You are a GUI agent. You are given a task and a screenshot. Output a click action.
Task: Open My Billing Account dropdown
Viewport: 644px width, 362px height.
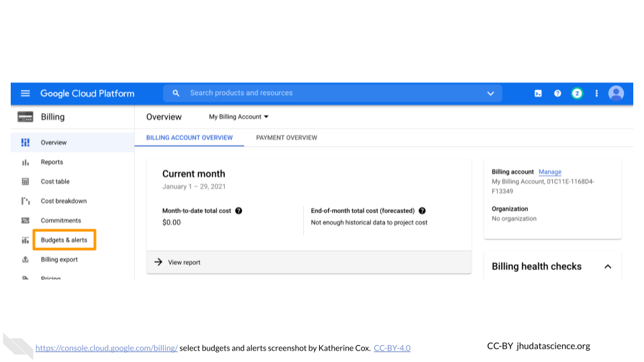(238, 117)
